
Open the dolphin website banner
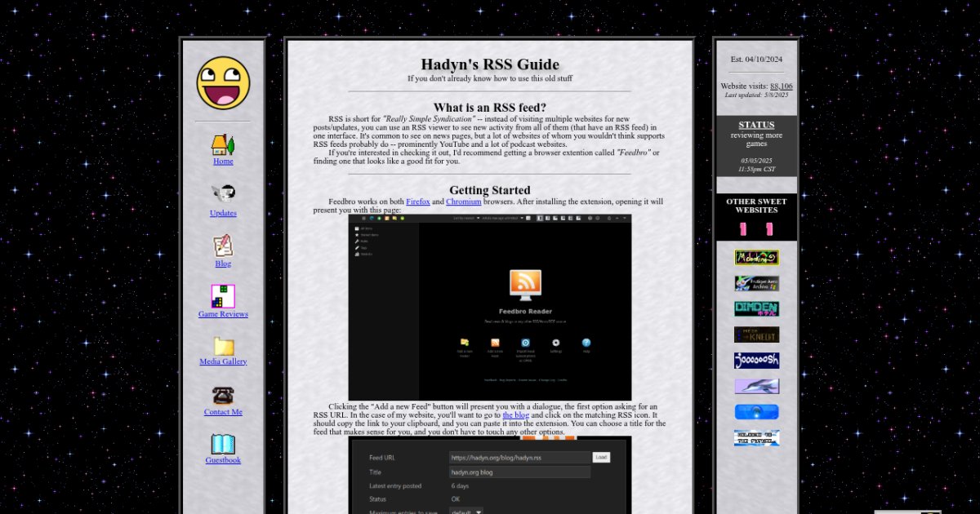pos(756,386)
